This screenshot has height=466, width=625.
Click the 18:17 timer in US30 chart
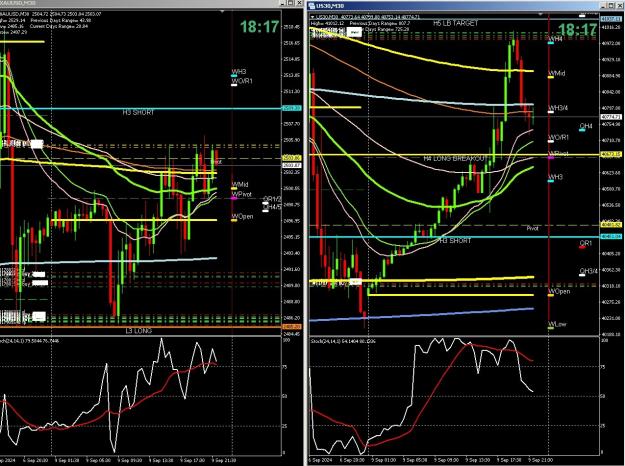(x=578, y=29)
